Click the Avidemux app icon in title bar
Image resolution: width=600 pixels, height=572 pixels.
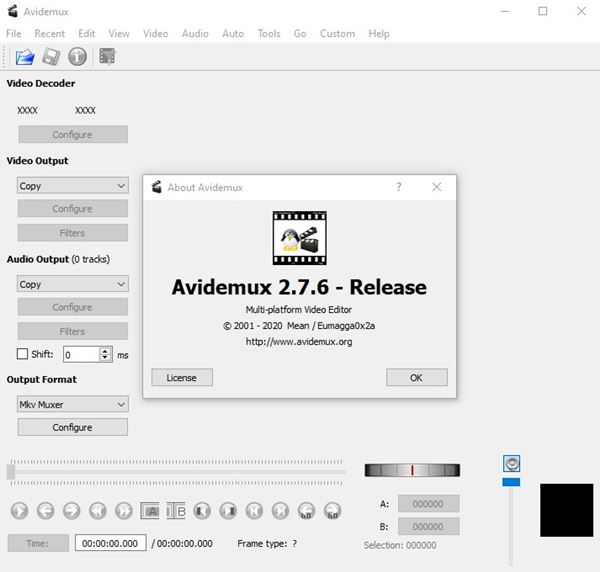pos(13,11)
